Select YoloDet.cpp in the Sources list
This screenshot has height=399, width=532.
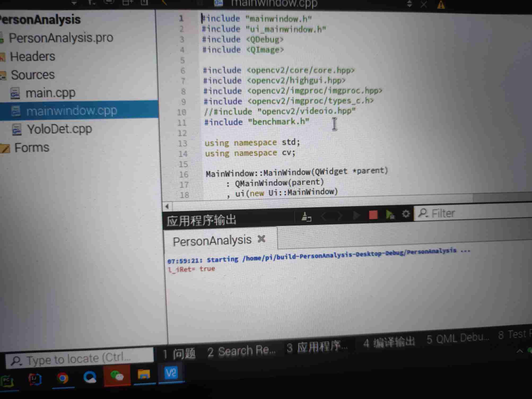tap(59, 129)
